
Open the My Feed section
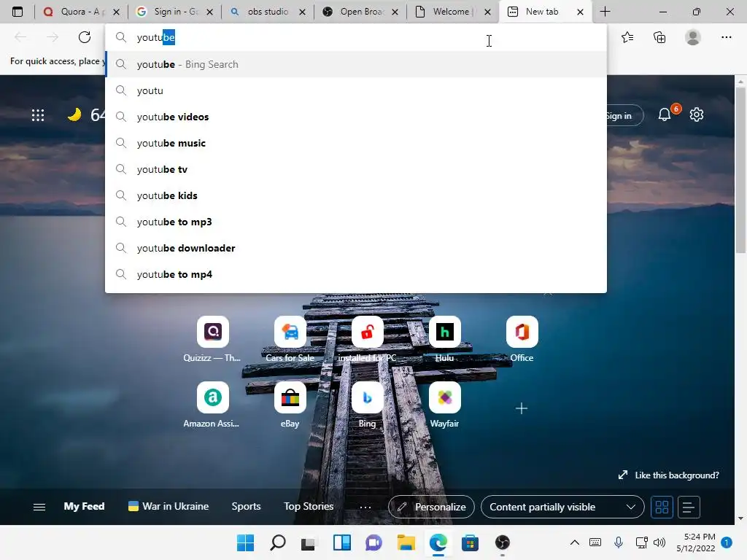pos(84,507)
